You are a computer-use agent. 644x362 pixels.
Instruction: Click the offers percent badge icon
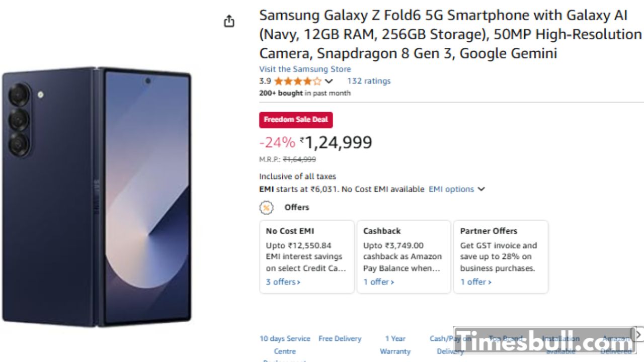266,207
